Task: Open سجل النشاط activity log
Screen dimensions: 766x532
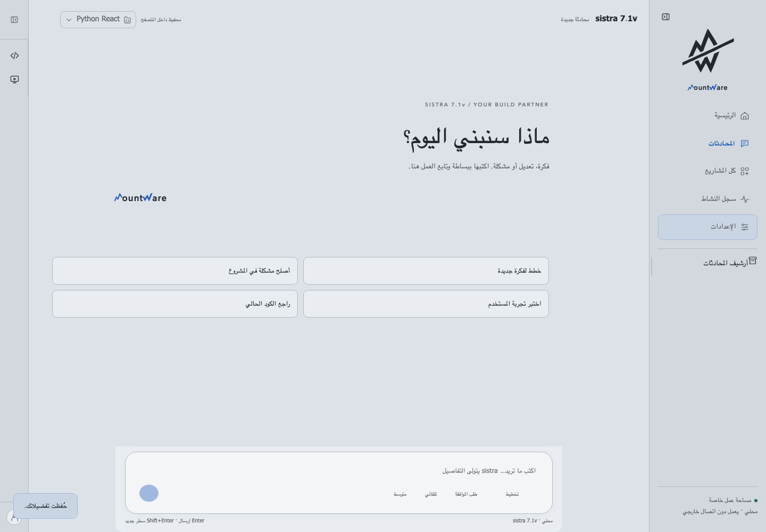Action: pos(707,198)
